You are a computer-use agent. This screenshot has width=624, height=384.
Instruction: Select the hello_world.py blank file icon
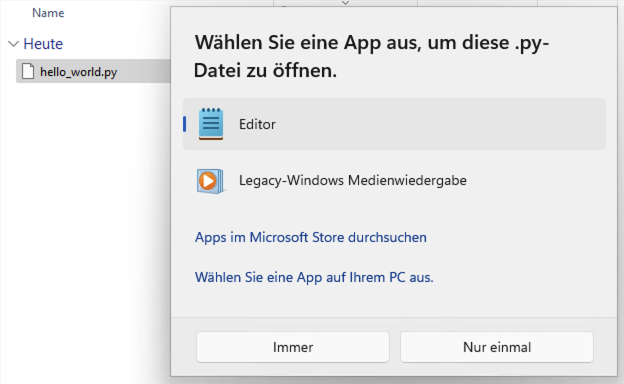pos(28,72)
